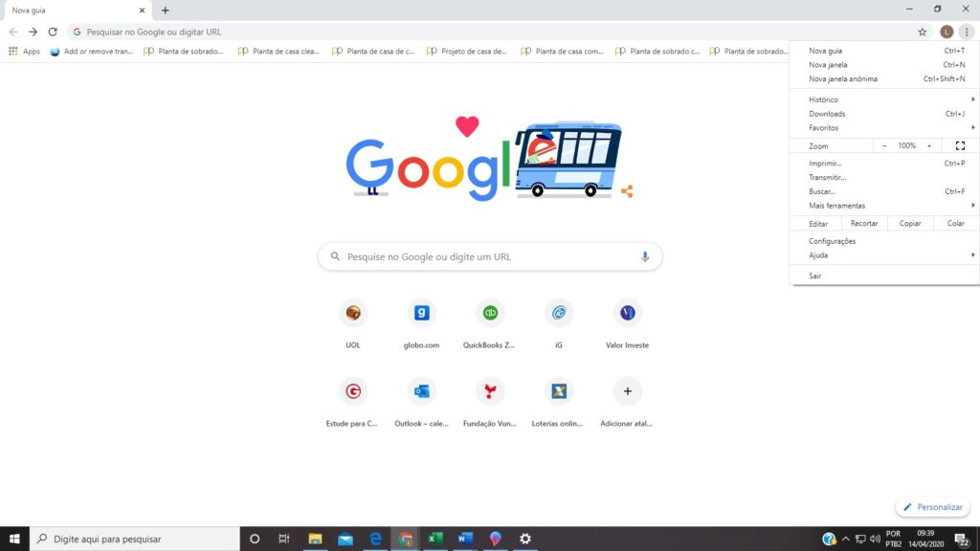The height and width of the screenshot is (551, 980).
Task: Open the Outlook calendar shortcut
Action: pos(421,404)
